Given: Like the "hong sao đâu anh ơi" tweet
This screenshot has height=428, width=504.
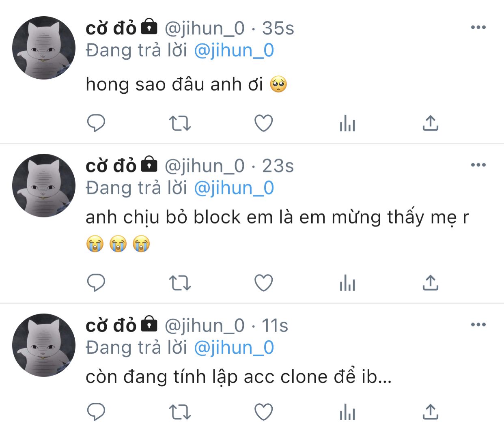Looking at the screenshot, I should [x=263, y=123].
